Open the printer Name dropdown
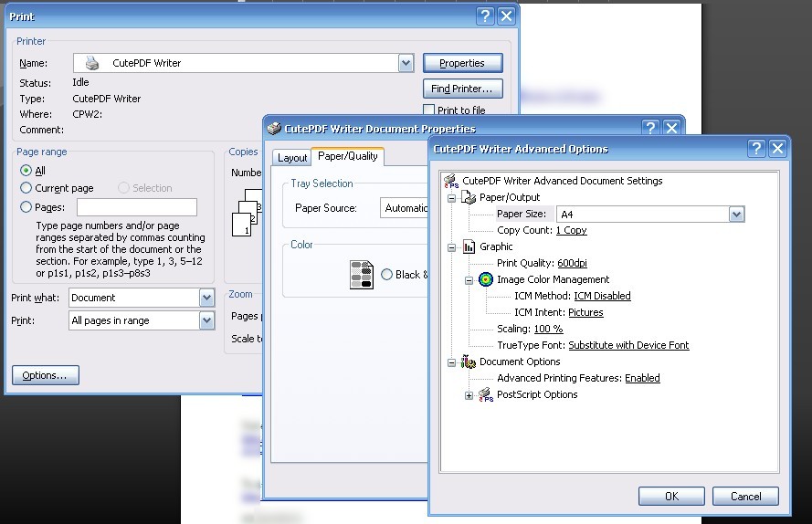The image size is (812, 524). (x=406, y=63)
